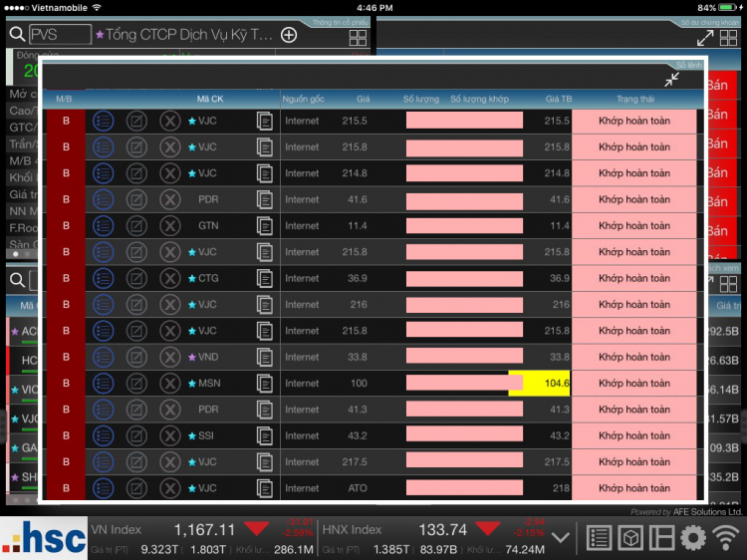Expand the securities balance panel fullscreen
This screenshot has height=560, width=747.
705,38
